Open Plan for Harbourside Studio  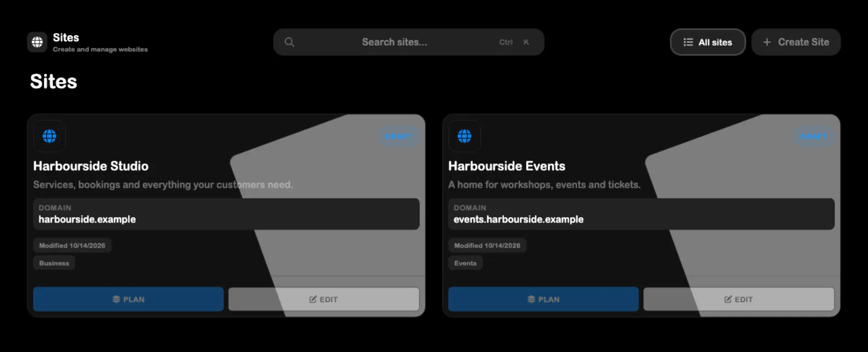pos(129,299)
